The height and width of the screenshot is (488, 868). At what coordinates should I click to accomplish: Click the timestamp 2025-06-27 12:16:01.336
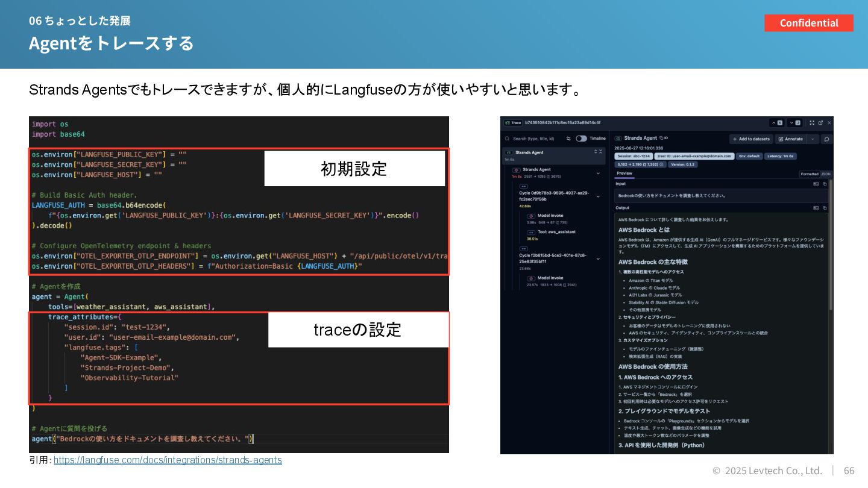click(639, 148)
